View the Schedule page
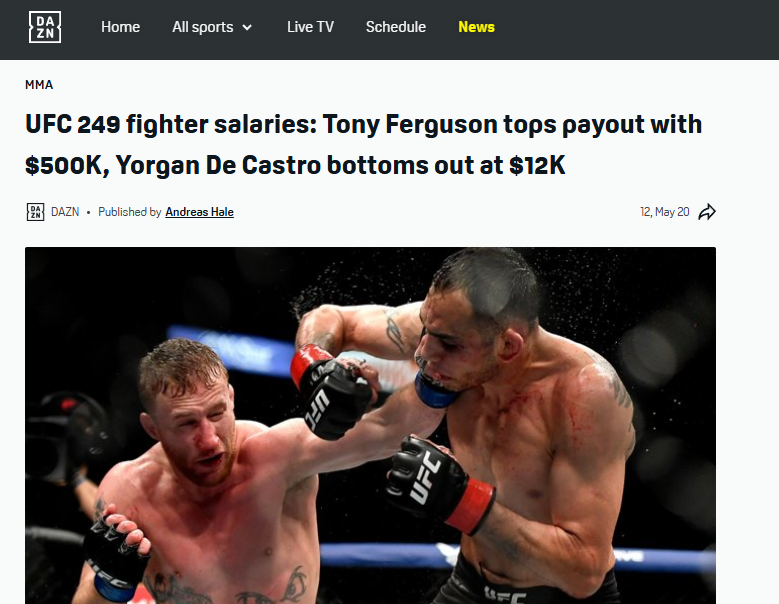The height and width of the screenshot is (604, 779). pyautogui.click(x=395, y=27)
